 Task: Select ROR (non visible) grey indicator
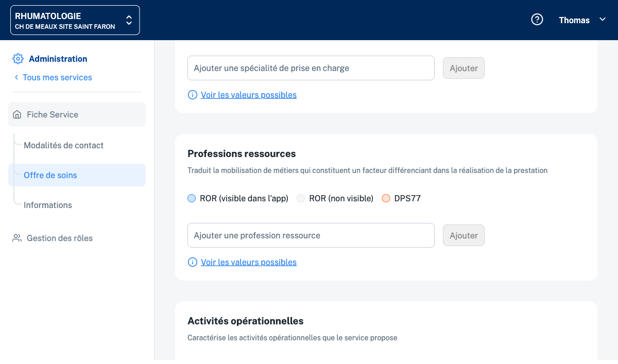(x=301, y=198)
